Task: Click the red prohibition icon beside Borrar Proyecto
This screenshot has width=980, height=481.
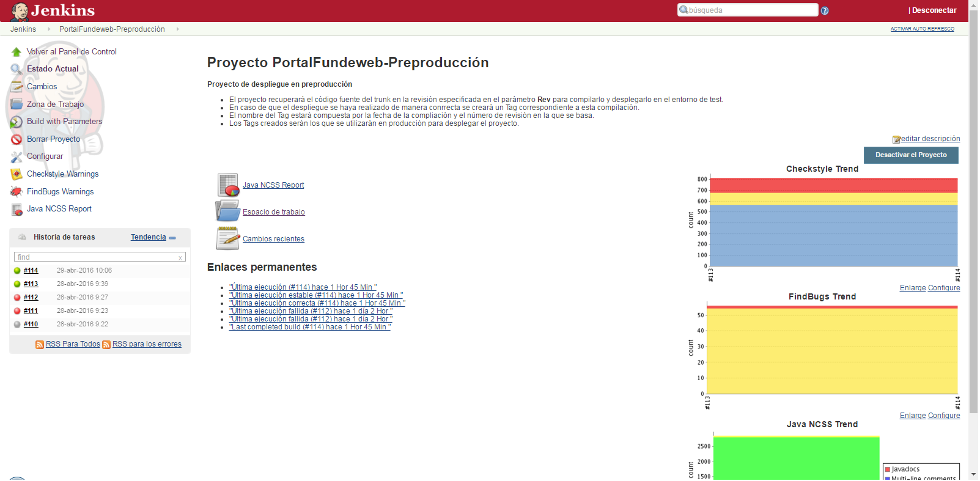Action: coord(17,139)
